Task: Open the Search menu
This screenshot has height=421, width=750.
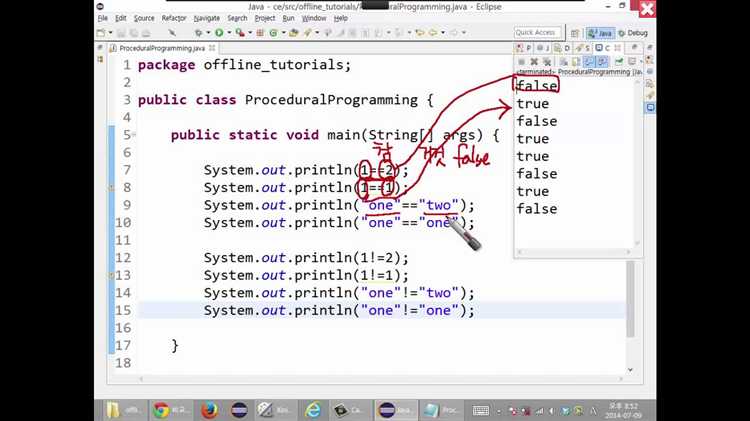Action: tap(237, 18)
